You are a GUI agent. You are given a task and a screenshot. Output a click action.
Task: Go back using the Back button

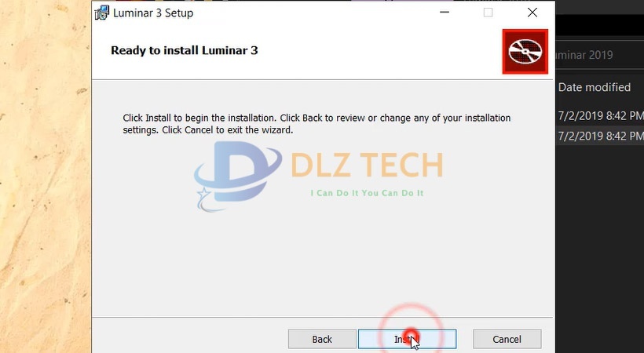click(322, 339)
